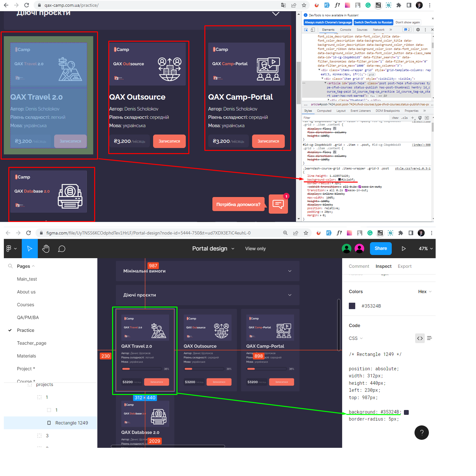Open the DevTools settings gear
This screenshot has width=476, height=476.
[418, 29]
